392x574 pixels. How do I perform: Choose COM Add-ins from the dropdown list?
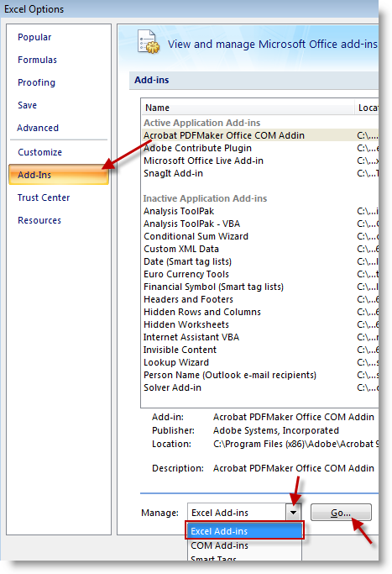tap(244, 545)
